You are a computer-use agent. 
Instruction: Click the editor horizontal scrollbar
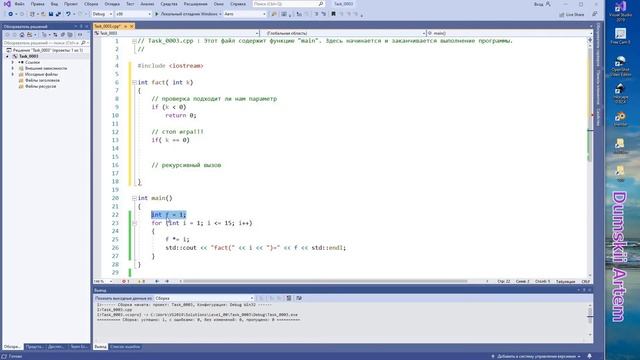[324, 281]
